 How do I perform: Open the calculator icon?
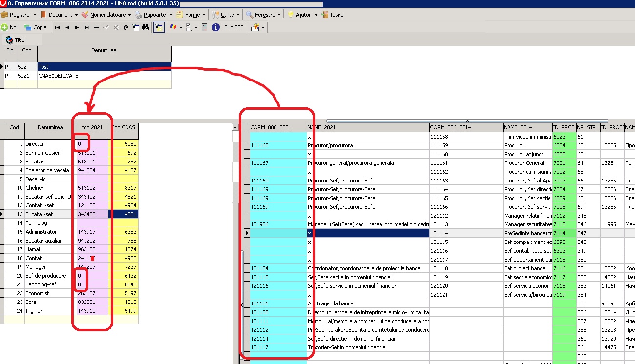[205, 27]
